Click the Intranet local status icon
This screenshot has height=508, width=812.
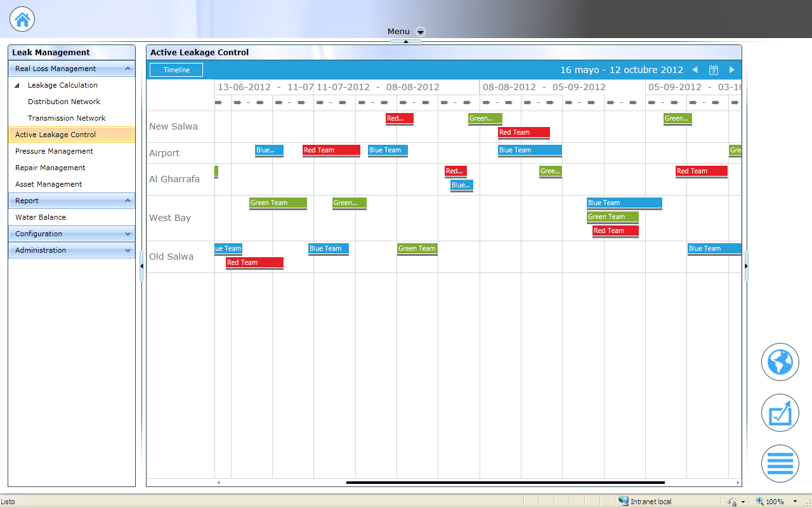(624, 501)
